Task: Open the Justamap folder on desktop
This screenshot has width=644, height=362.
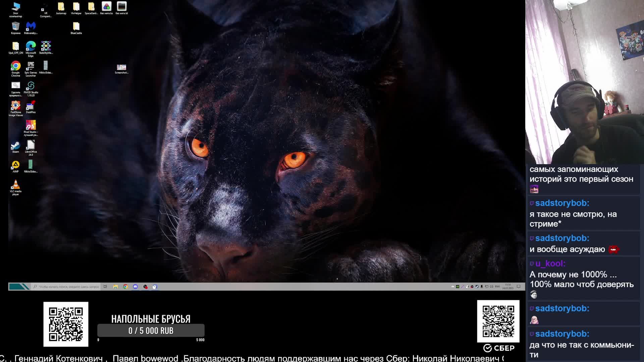Action: click(x=61, y=7)
